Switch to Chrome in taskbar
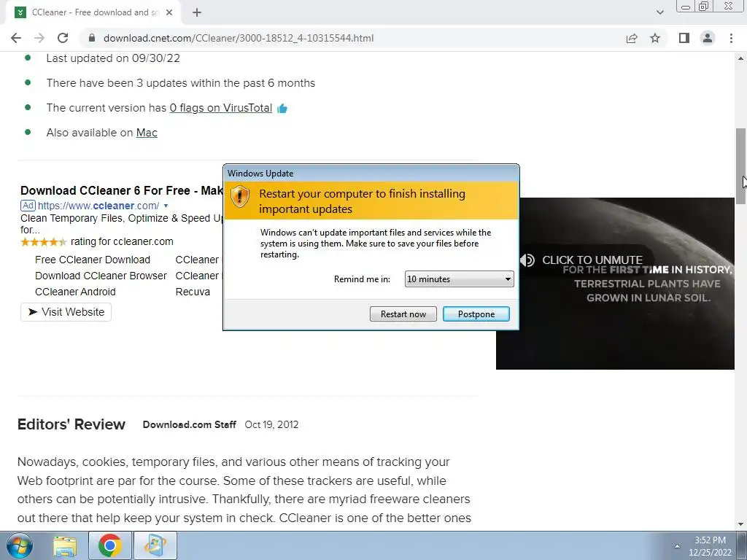The width and height of the screenshot is (747, 560). click(x=110, y=545)
